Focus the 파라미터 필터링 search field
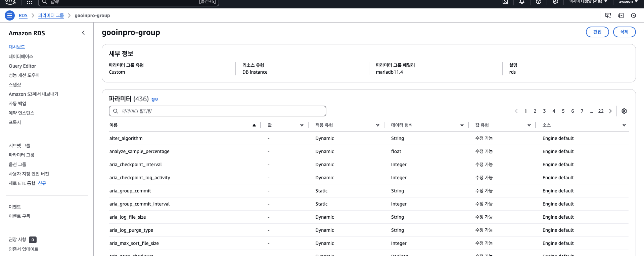The image size is (644, 256). (218, 111)
